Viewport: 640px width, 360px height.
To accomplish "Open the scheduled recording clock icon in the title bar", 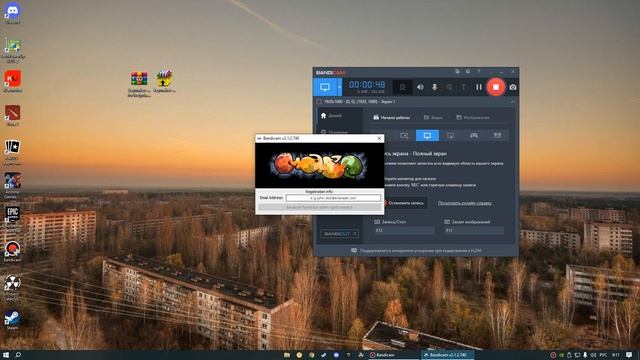I will pos(468,71).
